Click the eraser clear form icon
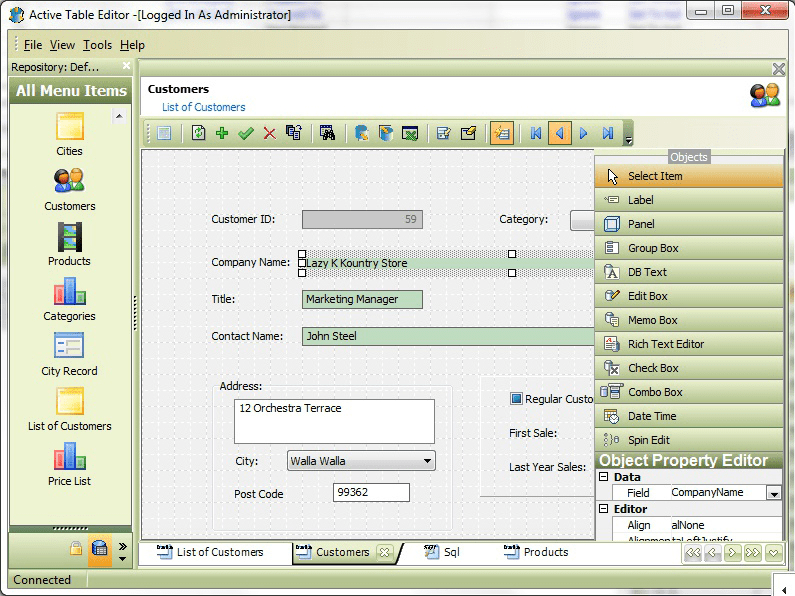The image size is (795, 596). tap(468, 133)
